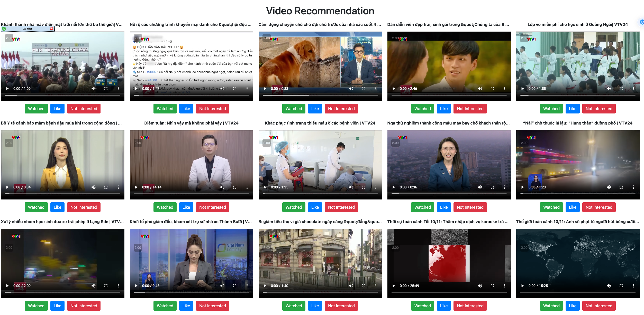Image resolution: width=644 pixels, height=315 pixels.
Task: Close the 29 Files overlay bar
Action: (x=52, y=29)
